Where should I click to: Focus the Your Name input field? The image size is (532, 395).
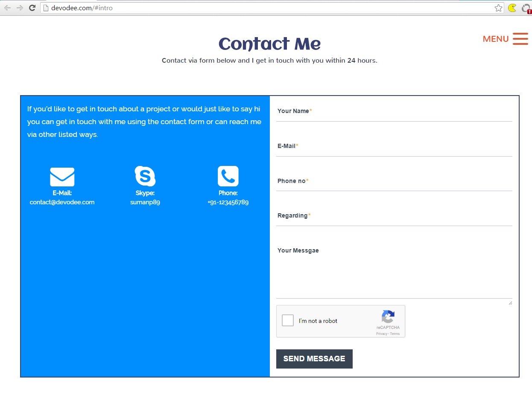(x=394, y=111)
